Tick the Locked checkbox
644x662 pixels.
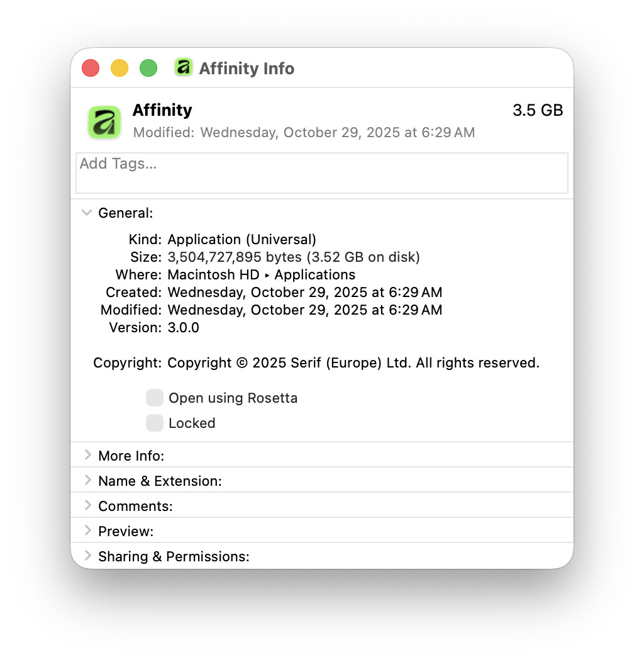(x=155, y=423)
